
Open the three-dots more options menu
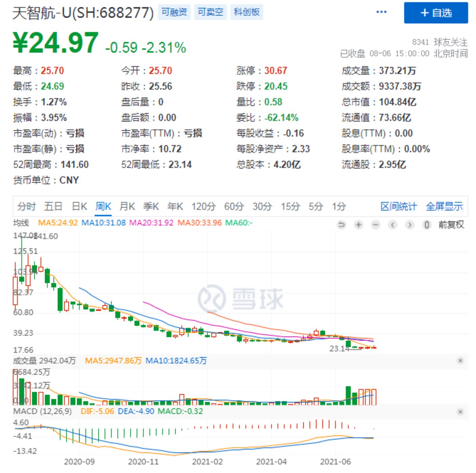click(381, 12)
